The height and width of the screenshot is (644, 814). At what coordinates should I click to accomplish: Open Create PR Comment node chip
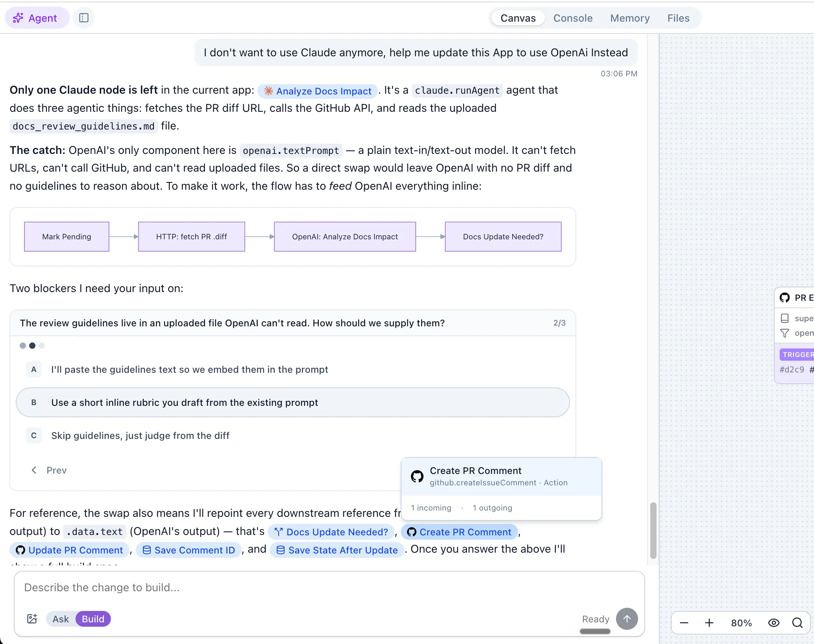coord(459,532)
